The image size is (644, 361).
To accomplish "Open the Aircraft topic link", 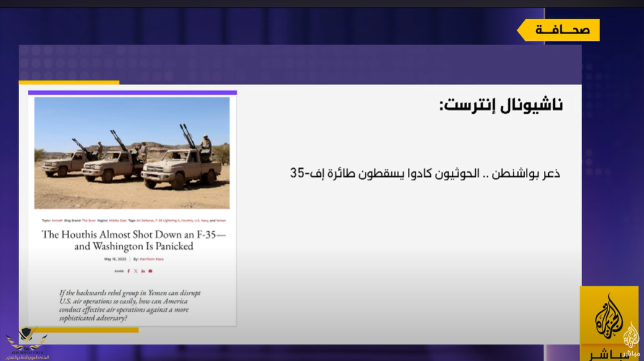I will 57,221.
